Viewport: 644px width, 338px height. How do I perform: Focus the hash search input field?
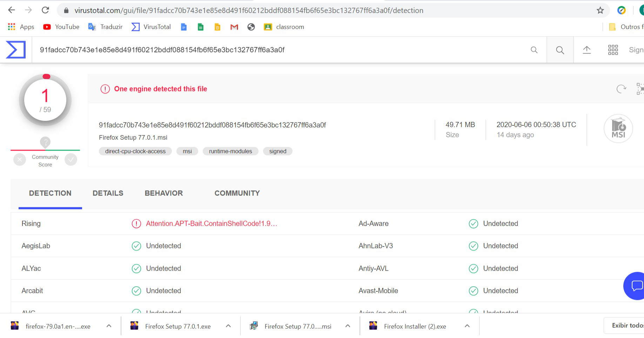tap(281, 50)
